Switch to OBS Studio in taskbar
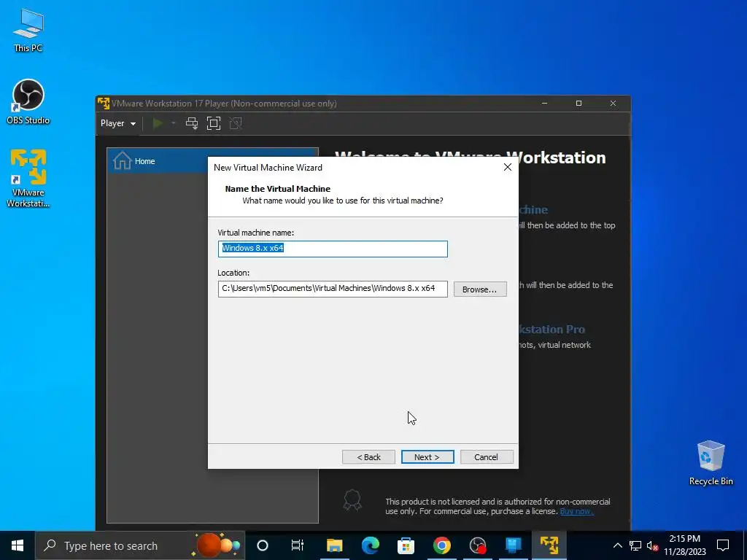This screenshot has width=747, height=560. 477,545
